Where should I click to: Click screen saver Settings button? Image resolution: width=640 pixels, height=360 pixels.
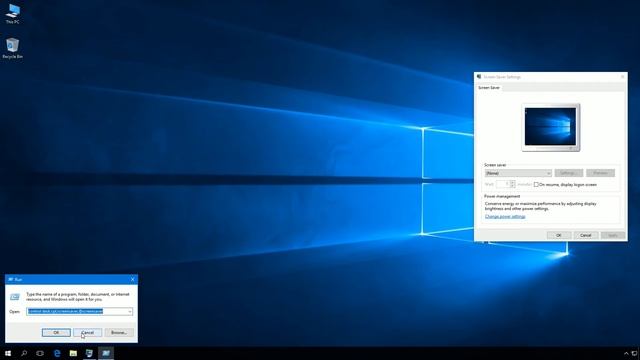[x=568, y=173]
